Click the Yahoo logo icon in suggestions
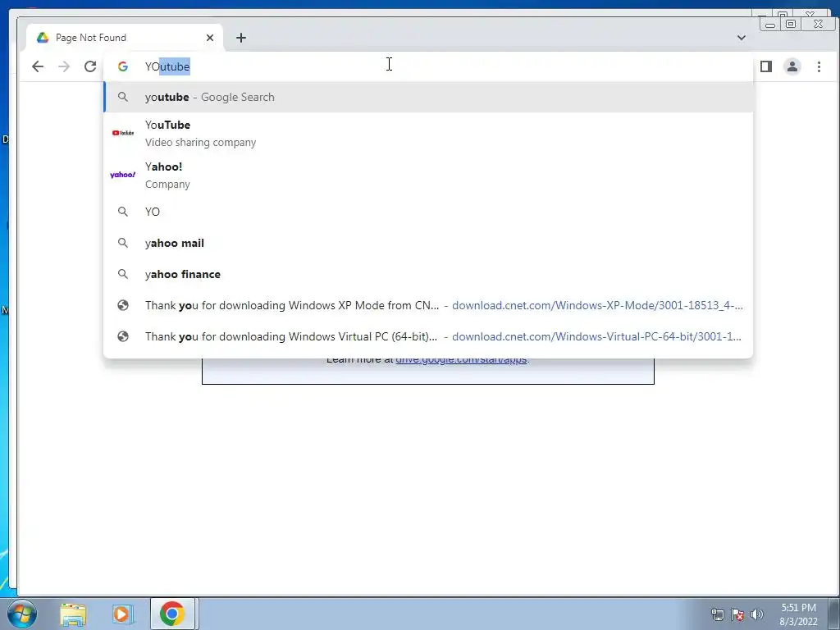Viewport: 840px width, 630px height. click(x=123, y=175)
